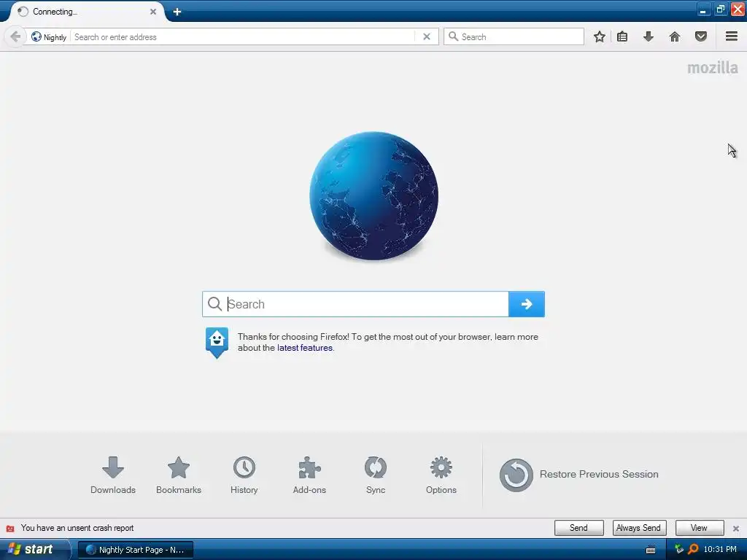Image resolution: width=747 pixels, height=560 pixels.
Task: Open Bookmarks star launcher
Action: (179, 475)
